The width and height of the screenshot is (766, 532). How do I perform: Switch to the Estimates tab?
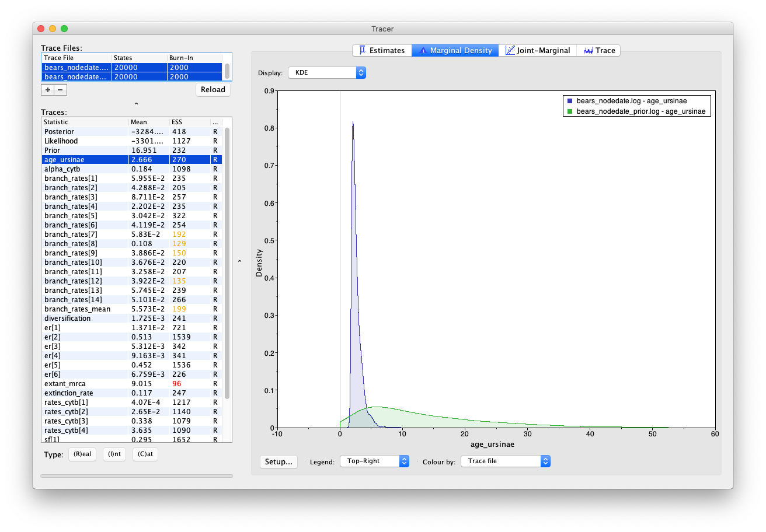pos(382,50)
